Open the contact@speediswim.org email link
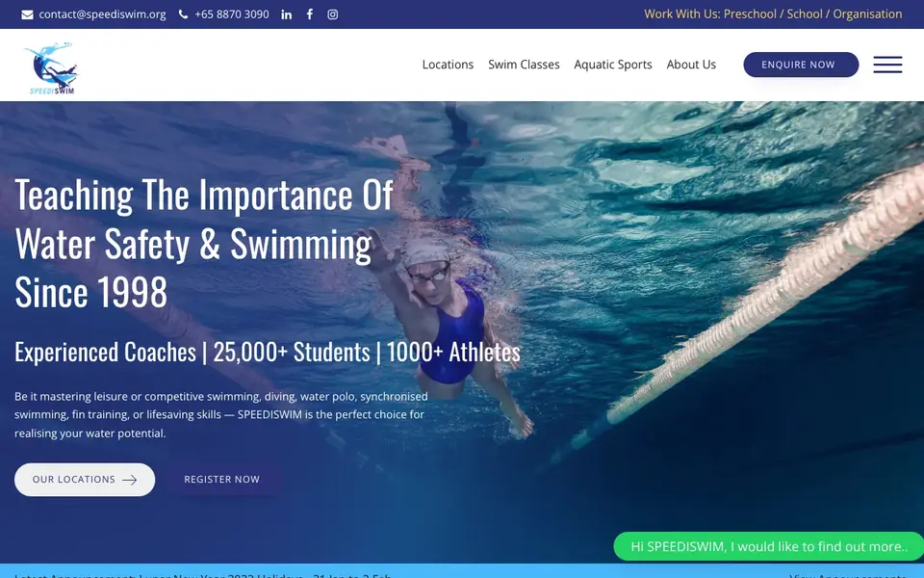Screen dimensions: 924x578 [x=102, y=14]
